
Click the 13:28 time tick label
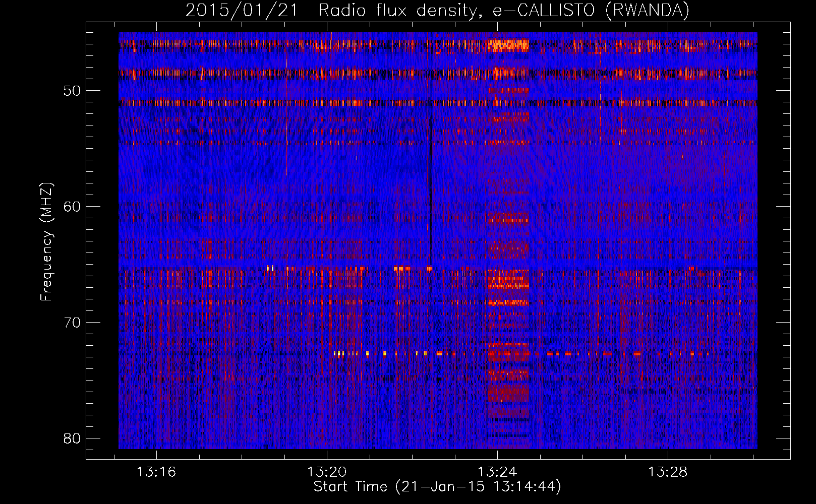pyautogui.click(x=668, y=472)
